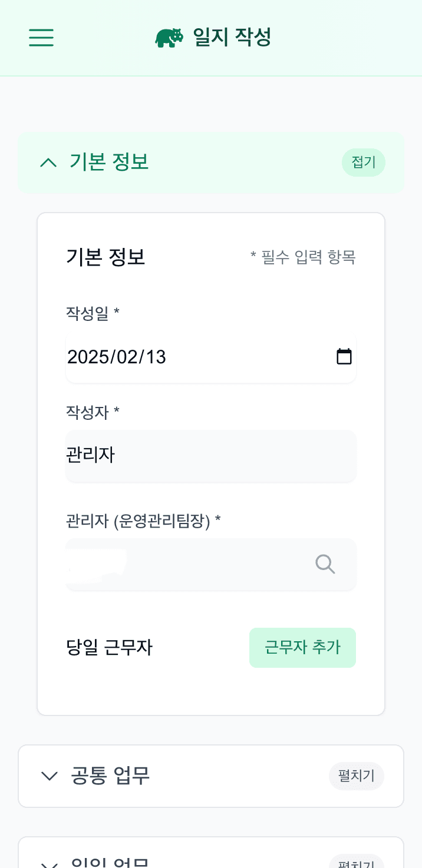
Task: Open the hamburger navigation menu
Action: click(41, 38)
